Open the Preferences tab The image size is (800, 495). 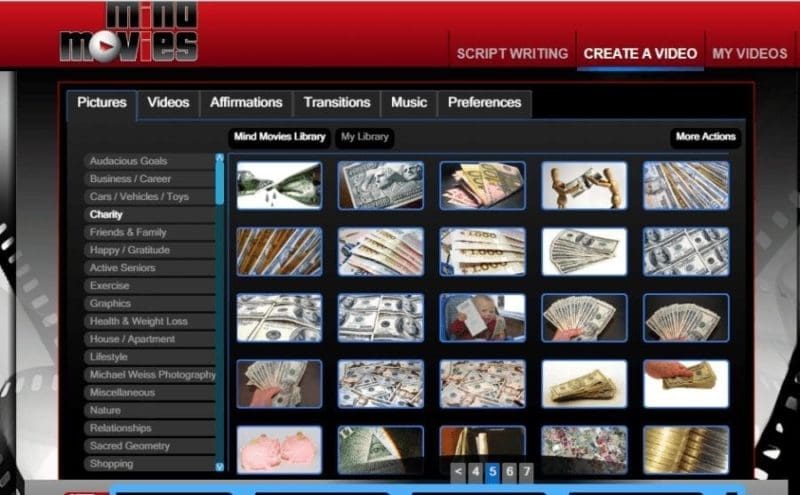point(485,103)
